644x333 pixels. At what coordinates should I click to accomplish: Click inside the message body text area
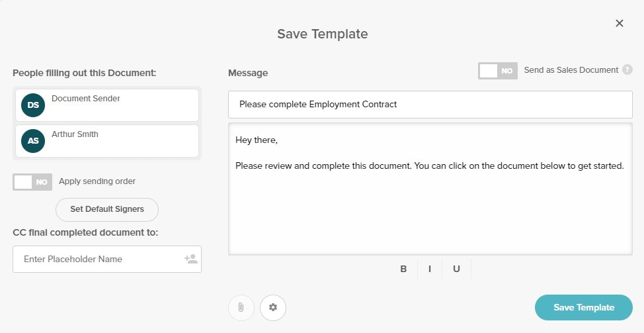[x=430, y=212]
